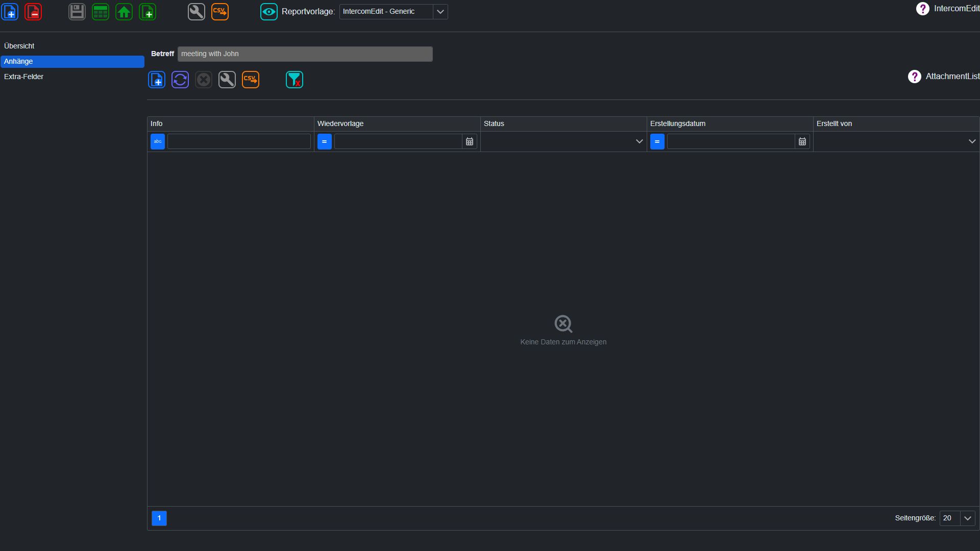Go to page 1 in pagination
Image resolution: width=980 pixels, height=551 pixels.
click(159, 518)
